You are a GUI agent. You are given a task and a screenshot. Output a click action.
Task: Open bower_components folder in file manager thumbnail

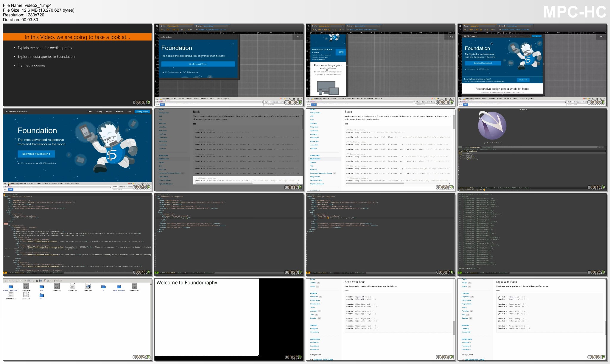pyautogui.click(x=11, y=286)
